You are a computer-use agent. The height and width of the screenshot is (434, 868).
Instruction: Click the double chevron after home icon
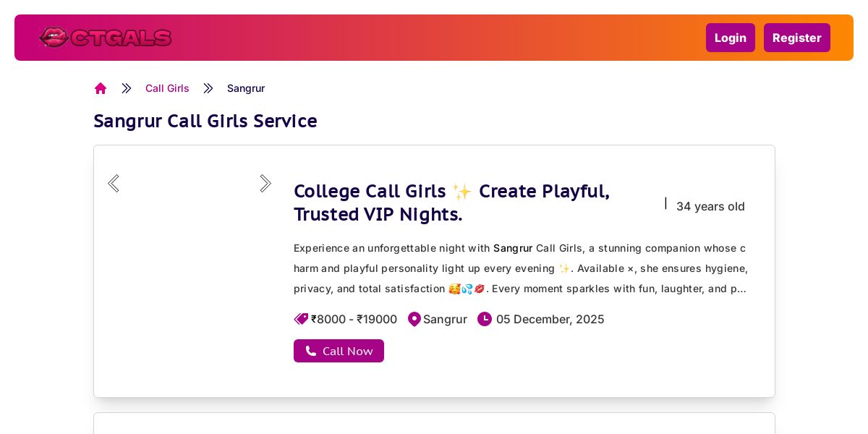pos(127,88)
